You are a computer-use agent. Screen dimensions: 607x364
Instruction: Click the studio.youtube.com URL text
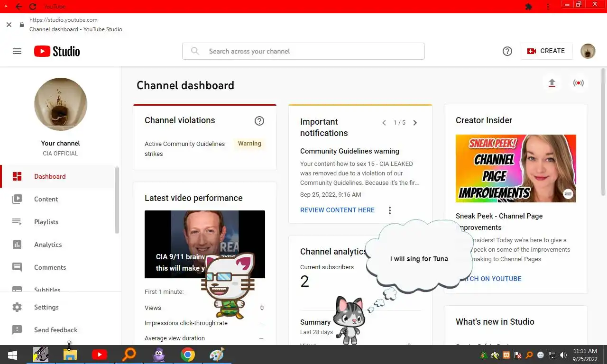tap(64, 20)
